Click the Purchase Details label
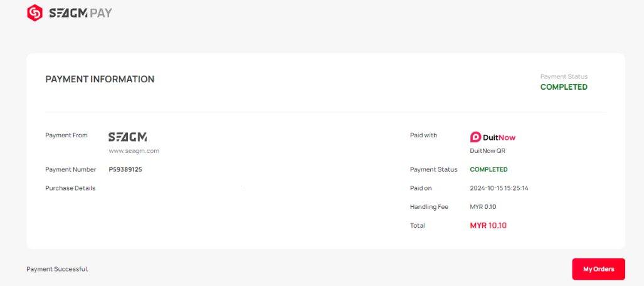Screen dimensions: 644x286 [x=70, y=188]
